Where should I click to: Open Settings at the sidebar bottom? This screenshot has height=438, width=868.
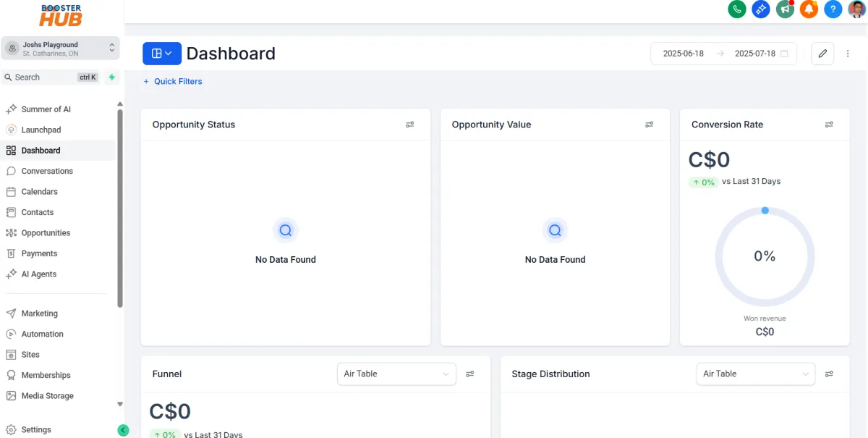[x=36, y=429]
